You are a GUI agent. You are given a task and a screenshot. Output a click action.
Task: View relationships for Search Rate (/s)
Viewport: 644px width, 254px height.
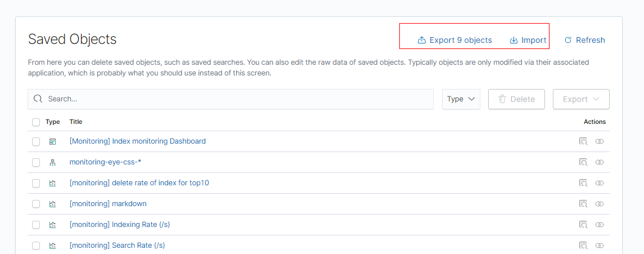click(600, 246)
